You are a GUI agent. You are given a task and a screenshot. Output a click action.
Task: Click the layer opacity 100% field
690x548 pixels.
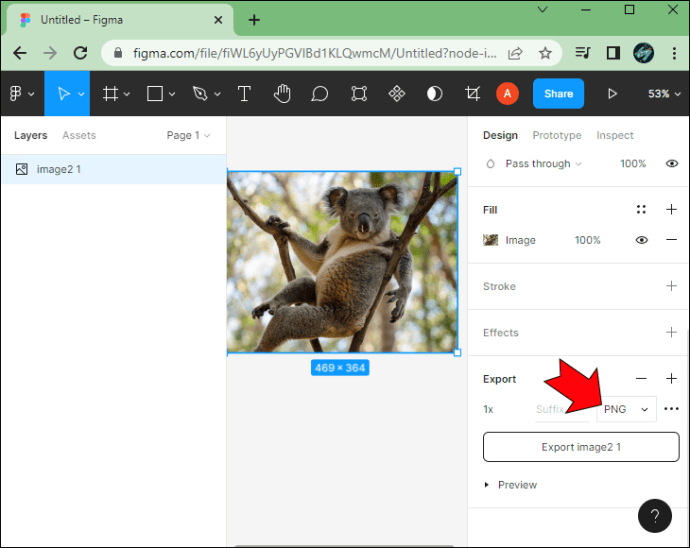(x=633, y=164)
